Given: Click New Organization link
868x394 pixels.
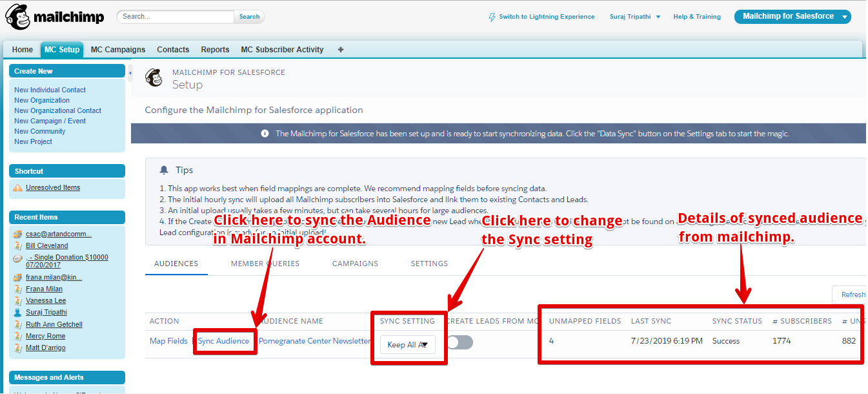Looking at the screenshot, I should click(42, 100).
